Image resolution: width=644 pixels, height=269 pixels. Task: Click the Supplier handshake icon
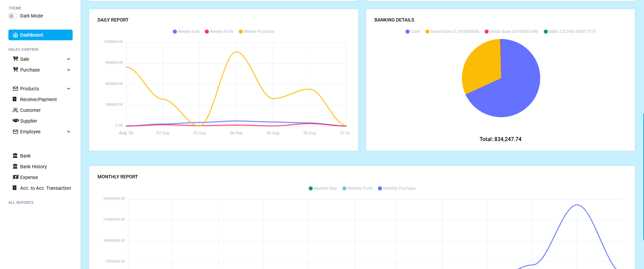[x=15, y=121]
